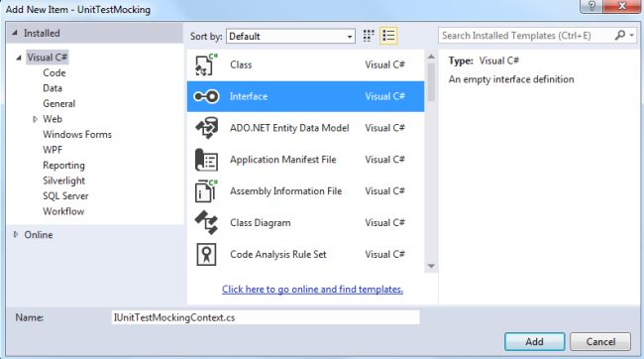Select the General category

tap(59, 103)
